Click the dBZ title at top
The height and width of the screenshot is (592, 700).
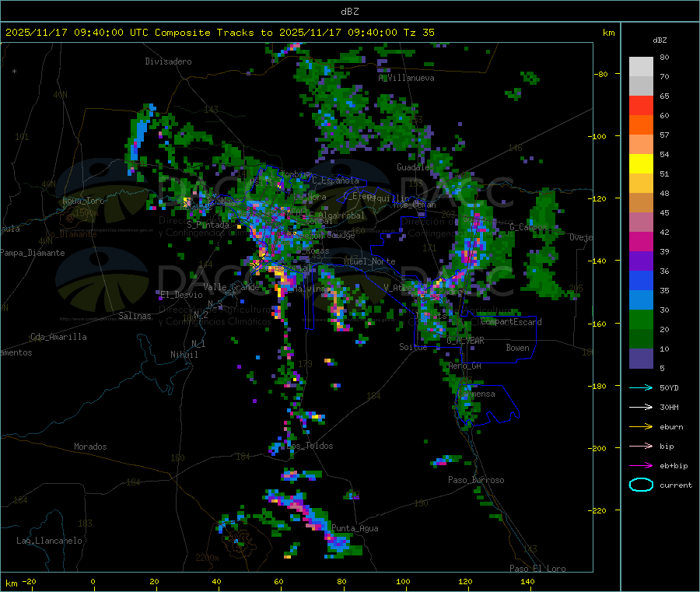(349, 12)
